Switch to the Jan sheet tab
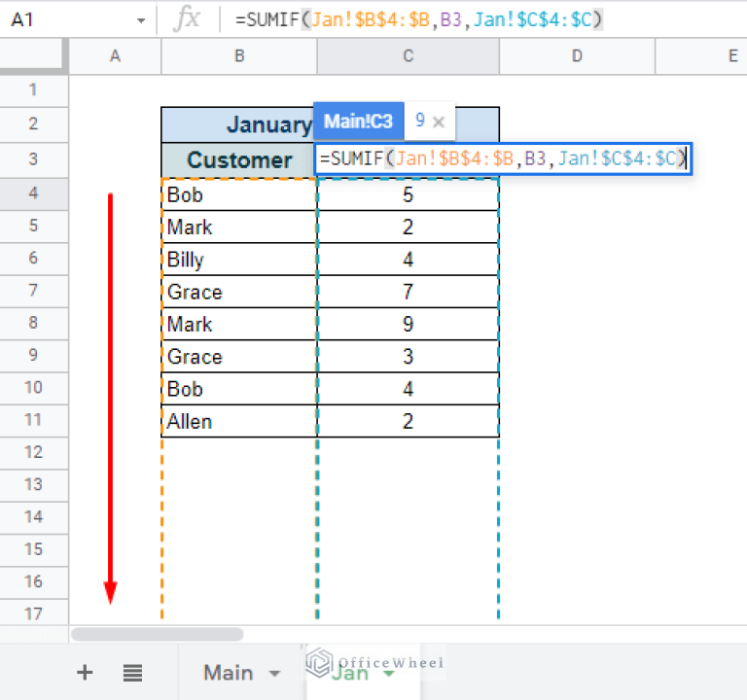The image size is (747, 700). click(x=350, y=672)
